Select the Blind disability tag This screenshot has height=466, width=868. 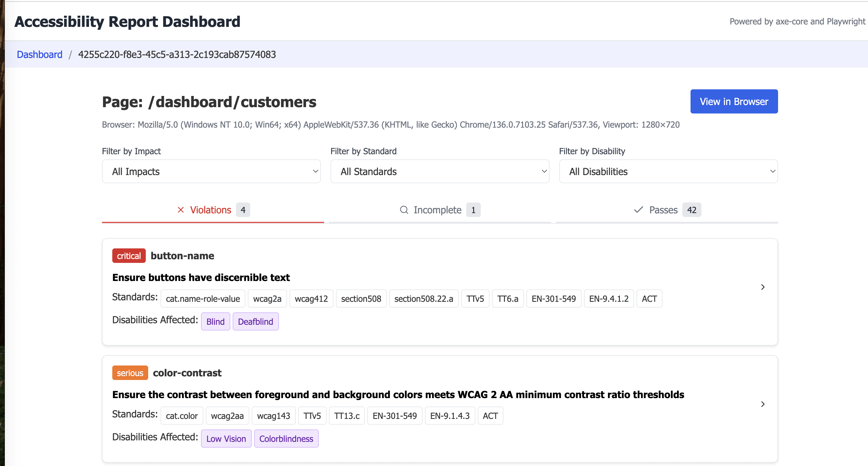(215, 321)
